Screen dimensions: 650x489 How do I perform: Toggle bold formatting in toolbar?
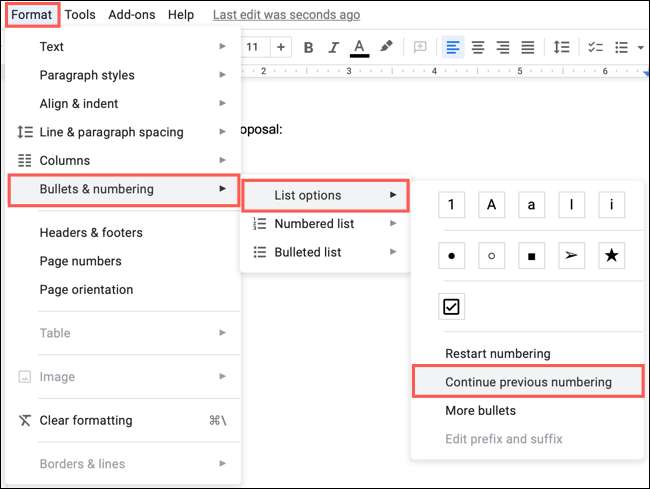tap(308, 47)
